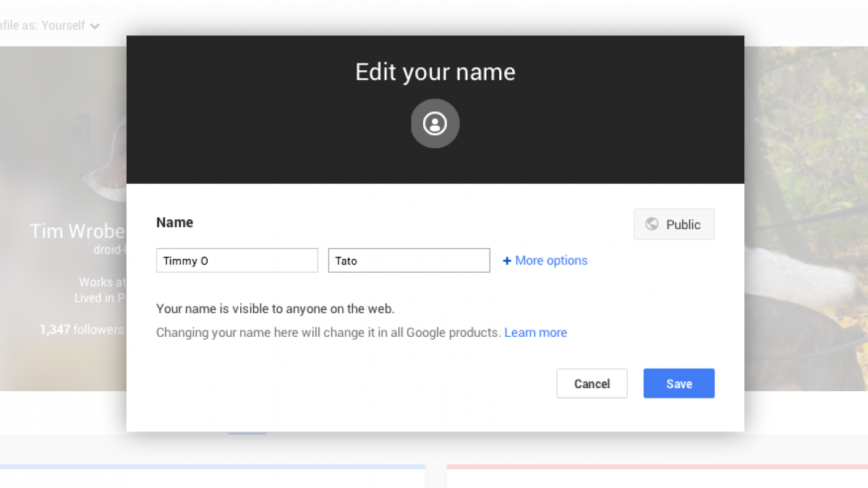Screen dimensions: 868x488
Task: Click the Lived in profile line
Action: [100, 298]
